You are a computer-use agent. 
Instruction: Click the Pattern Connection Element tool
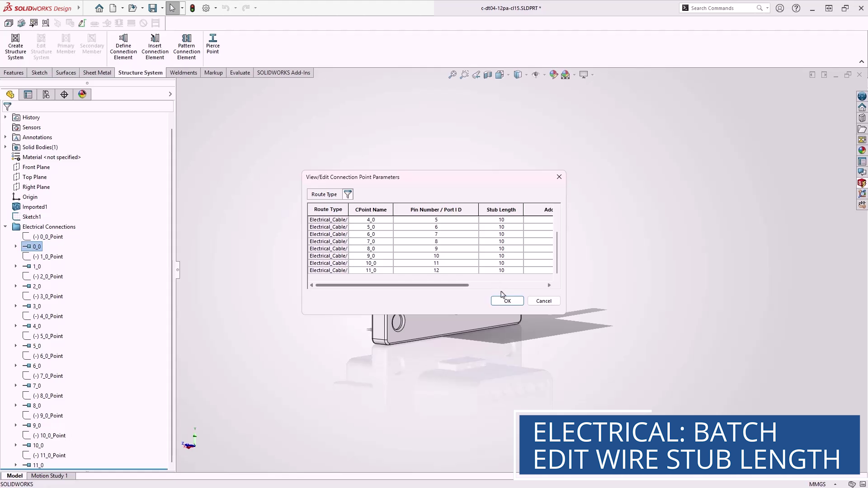point(186,47)
